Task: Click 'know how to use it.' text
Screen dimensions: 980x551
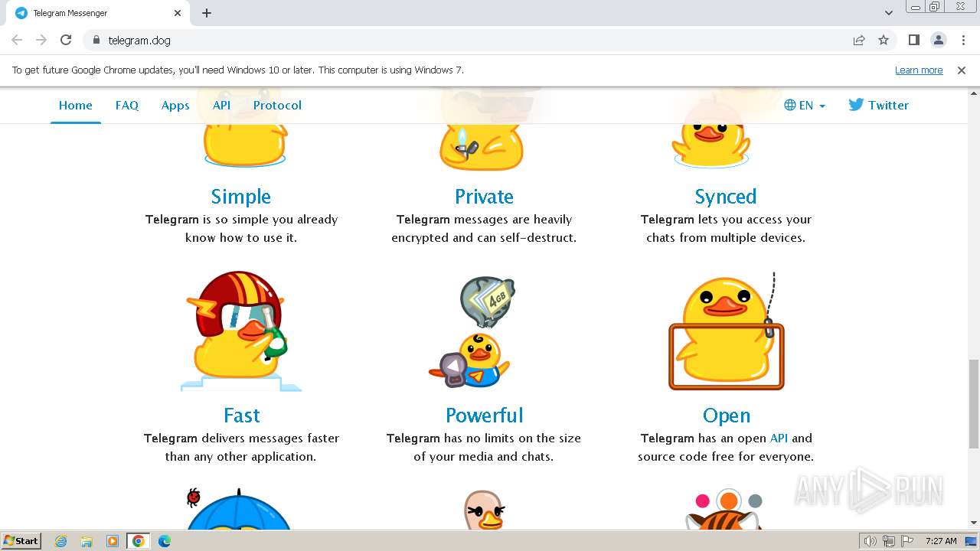Action: 241,238
